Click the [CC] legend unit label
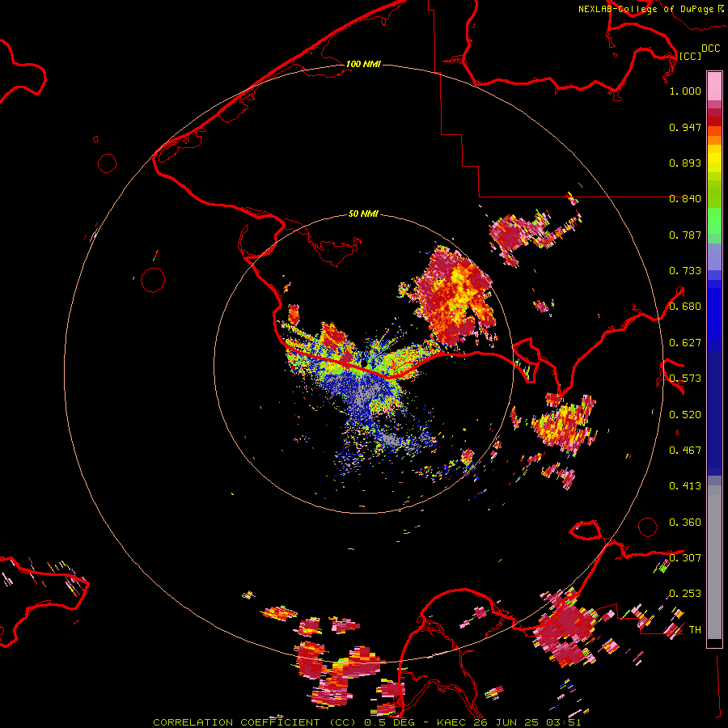The width and height of the screenshot is (728, 728). pos(690,56)
